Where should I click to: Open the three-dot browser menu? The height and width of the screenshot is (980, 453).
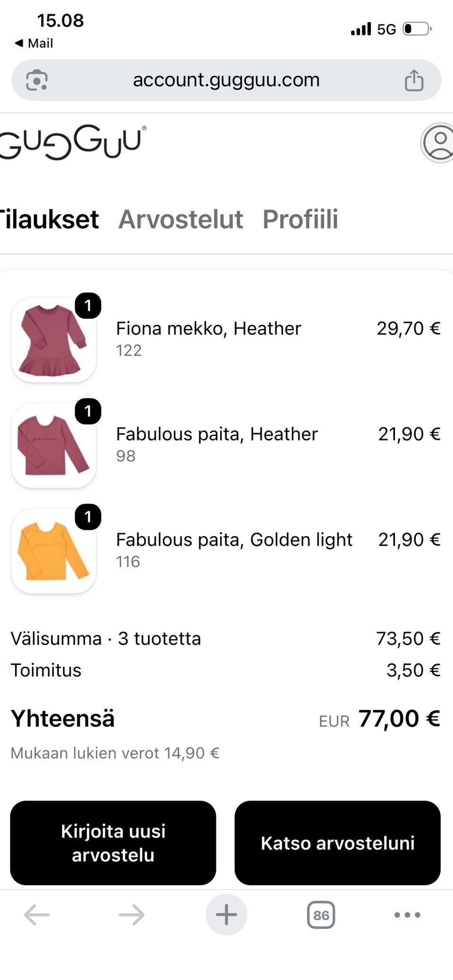(407, 915)
